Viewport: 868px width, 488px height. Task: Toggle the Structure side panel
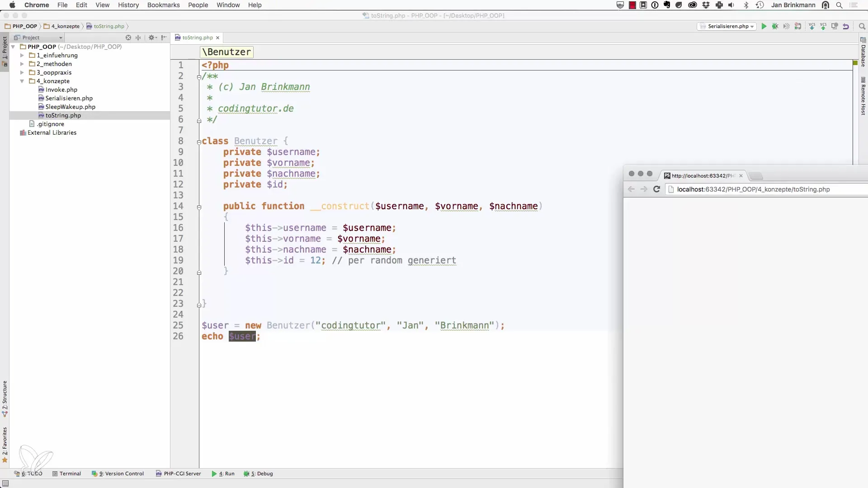pos(5,399)
